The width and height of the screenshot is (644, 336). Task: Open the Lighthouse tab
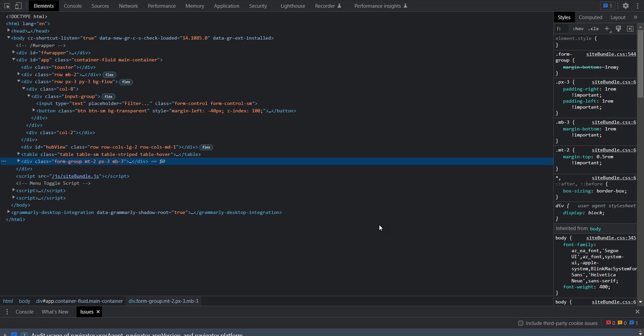(292, 6)
